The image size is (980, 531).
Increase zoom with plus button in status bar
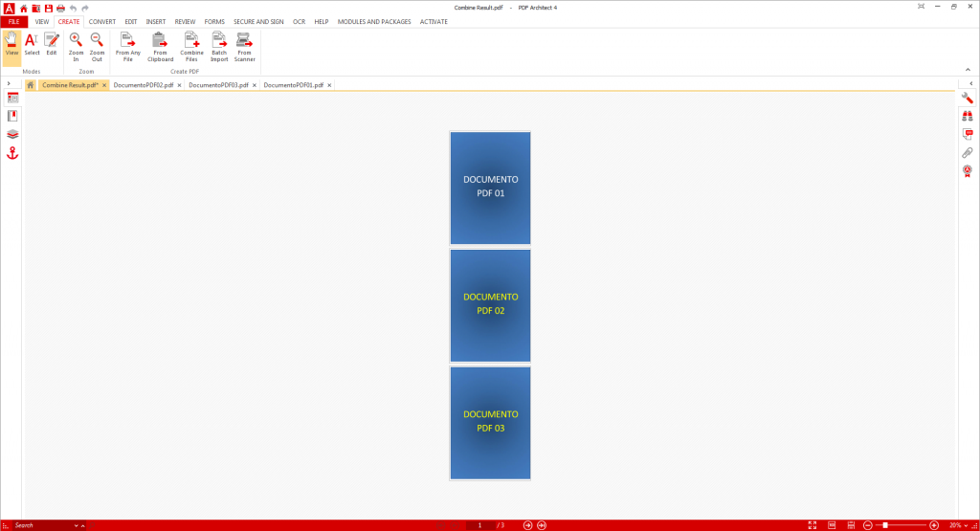pos(934,525)
